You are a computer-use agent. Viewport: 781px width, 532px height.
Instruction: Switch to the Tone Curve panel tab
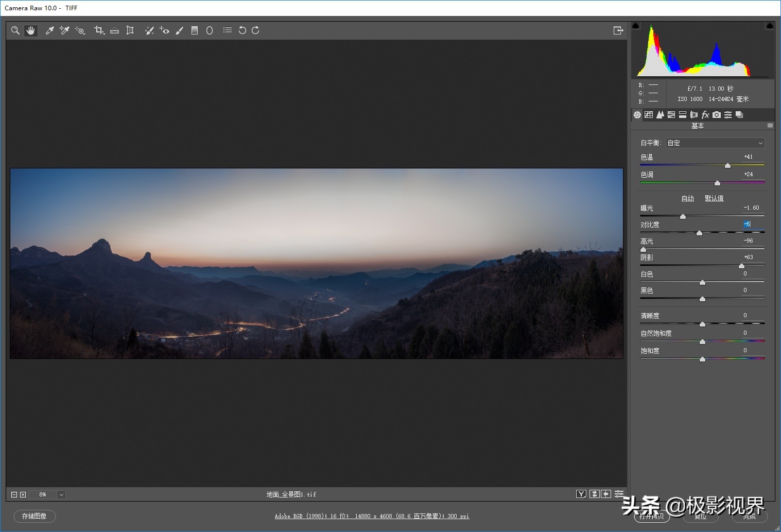[x=649, y=115]
